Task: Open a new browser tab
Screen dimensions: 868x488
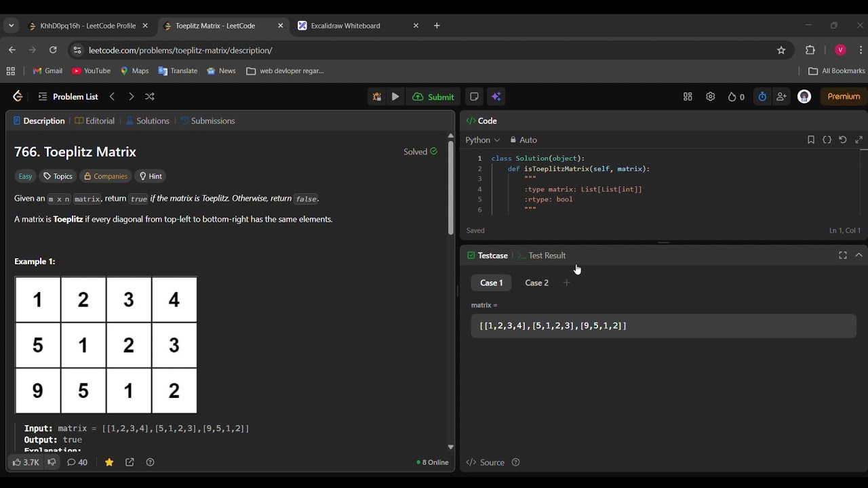Action: click(x=437, y=26)
